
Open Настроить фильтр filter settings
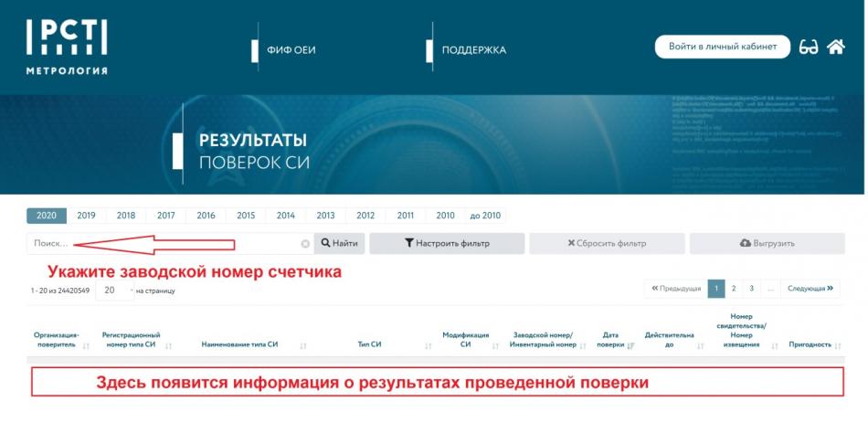click(447, 244)
